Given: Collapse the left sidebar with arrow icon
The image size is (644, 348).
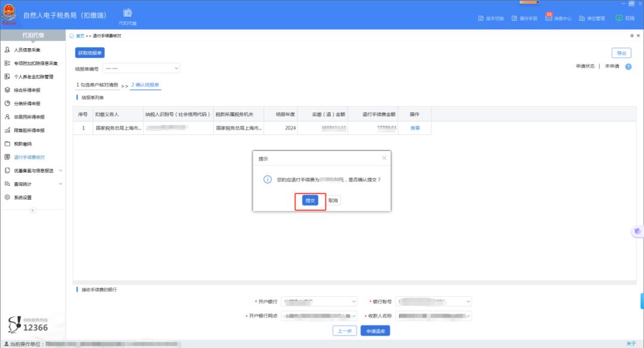Looking at the screenshot, I should [x=33, y=210].
